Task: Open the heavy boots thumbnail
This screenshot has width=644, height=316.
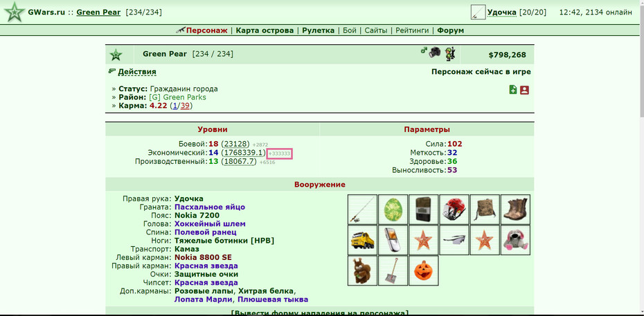Action: (x=515, y=209)
